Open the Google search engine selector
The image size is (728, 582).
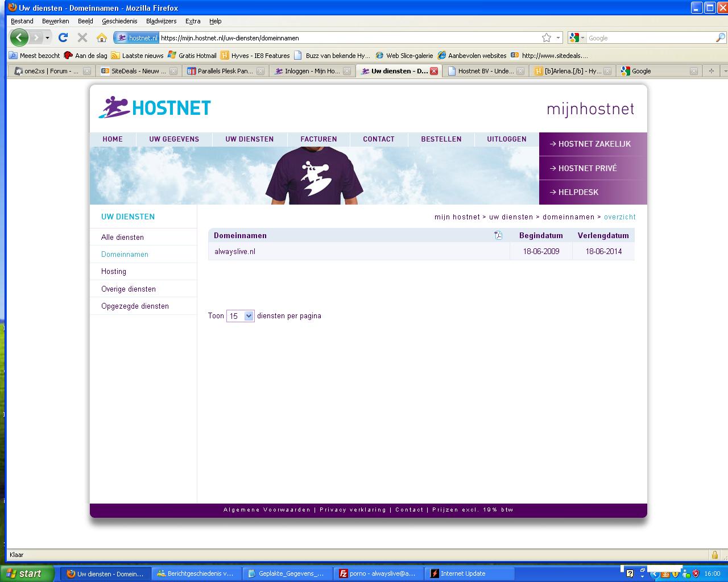pyautogui.click(x=577, y=38)
